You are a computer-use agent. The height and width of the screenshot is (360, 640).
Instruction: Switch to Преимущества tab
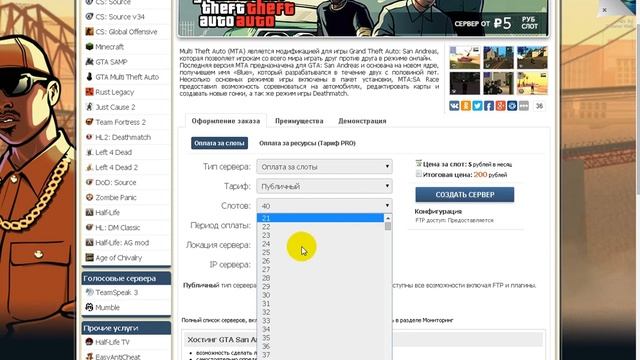[299, 121]
